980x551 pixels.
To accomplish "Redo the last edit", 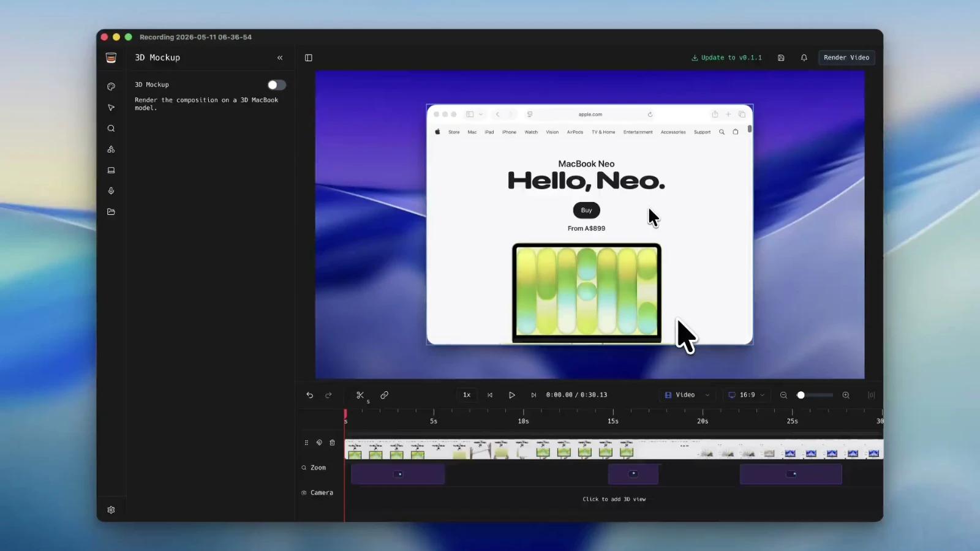I will [328, 395].
